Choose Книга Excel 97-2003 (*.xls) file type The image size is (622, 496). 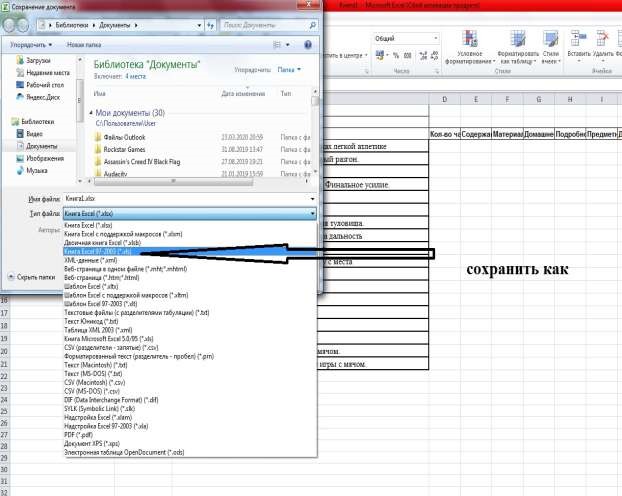pyautogui.click(x=190, y=252)
